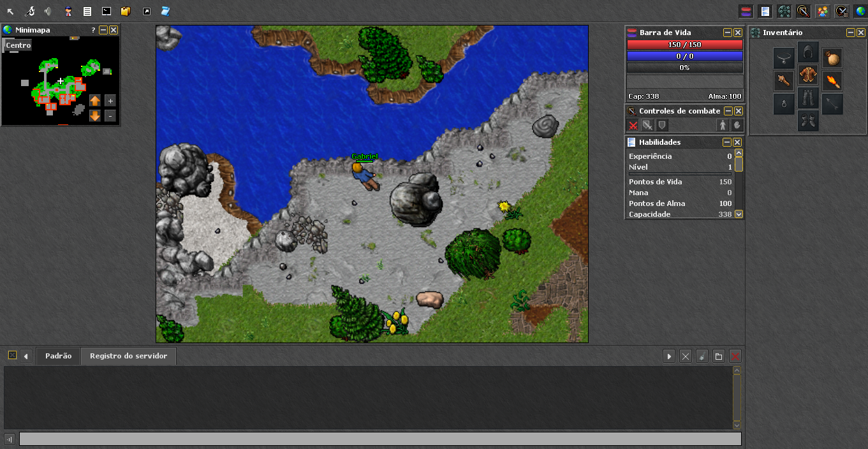868x449 pixels.
Task: Click the Centro button on minimap
Action: [18, 45]
